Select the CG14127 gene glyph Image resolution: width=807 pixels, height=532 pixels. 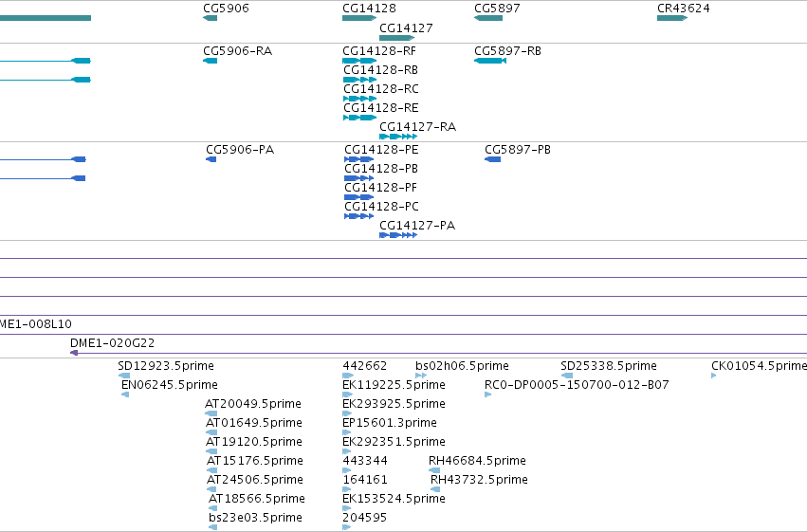pos(396,38)
